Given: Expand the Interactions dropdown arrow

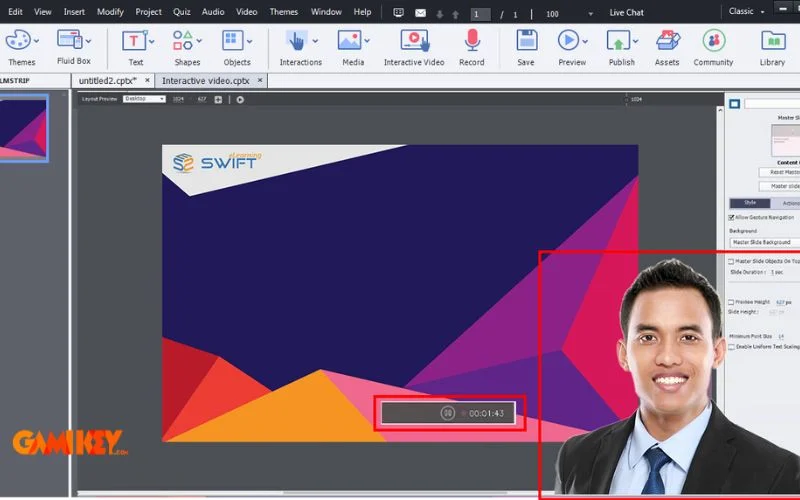Looking at the screenshot, I should (315, 41).
